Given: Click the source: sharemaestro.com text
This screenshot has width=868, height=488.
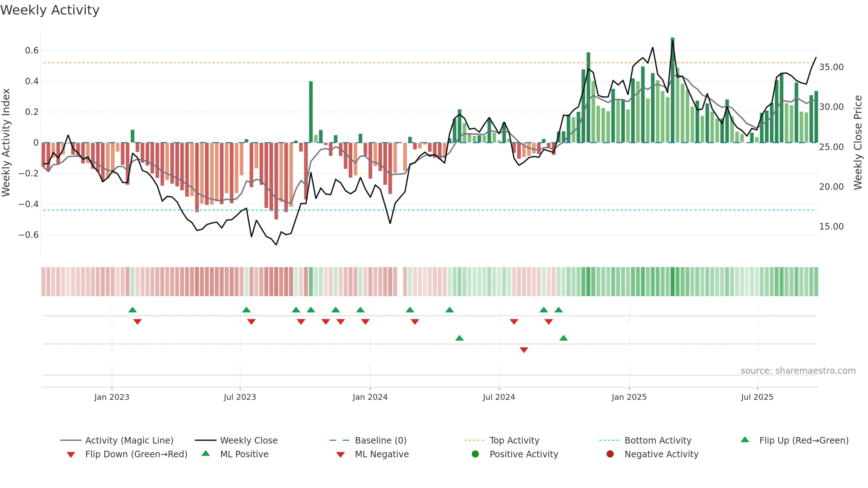Looking at the screenshot, I should 798,371.
